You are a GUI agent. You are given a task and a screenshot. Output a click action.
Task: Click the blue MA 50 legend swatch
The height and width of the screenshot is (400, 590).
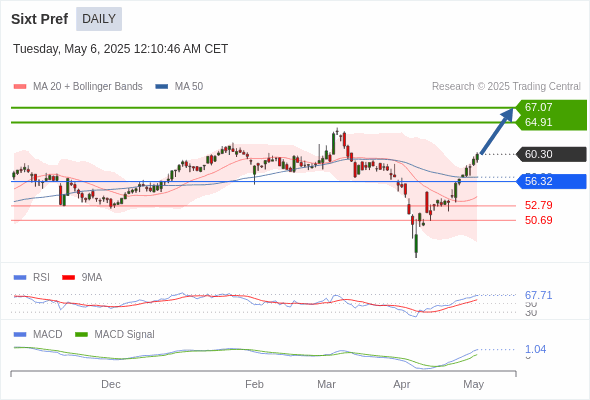[x=162, y=87]
